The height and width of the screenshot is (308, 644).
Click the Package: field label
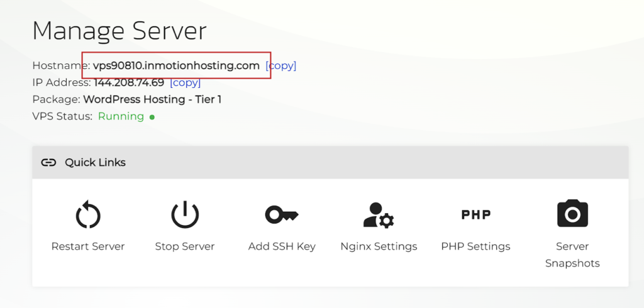click(56, 99)
